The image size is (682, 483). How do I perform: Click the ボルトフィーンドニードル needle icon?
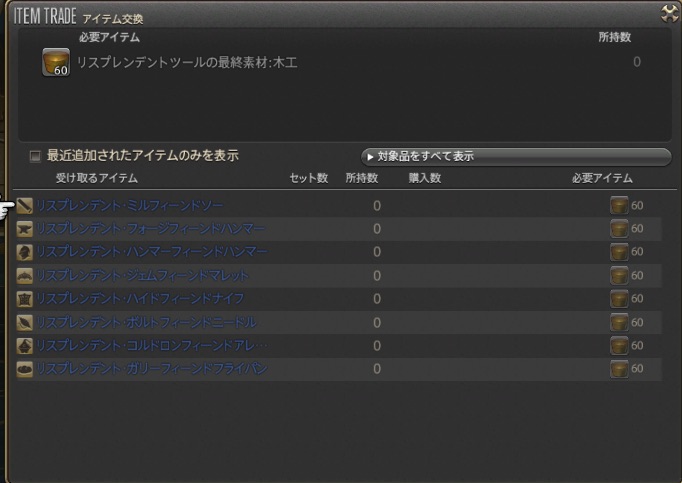tap(25, 322)
